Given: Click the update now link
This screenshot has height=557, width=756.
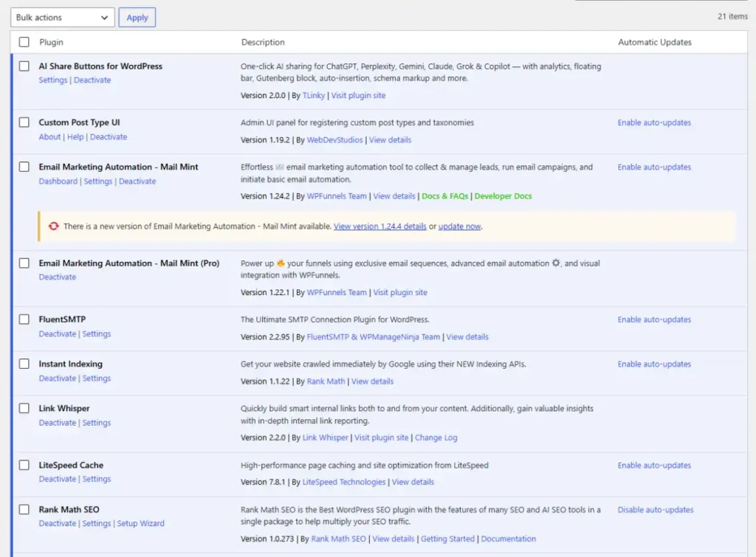Looking at the screenshot, I should 459,226.
